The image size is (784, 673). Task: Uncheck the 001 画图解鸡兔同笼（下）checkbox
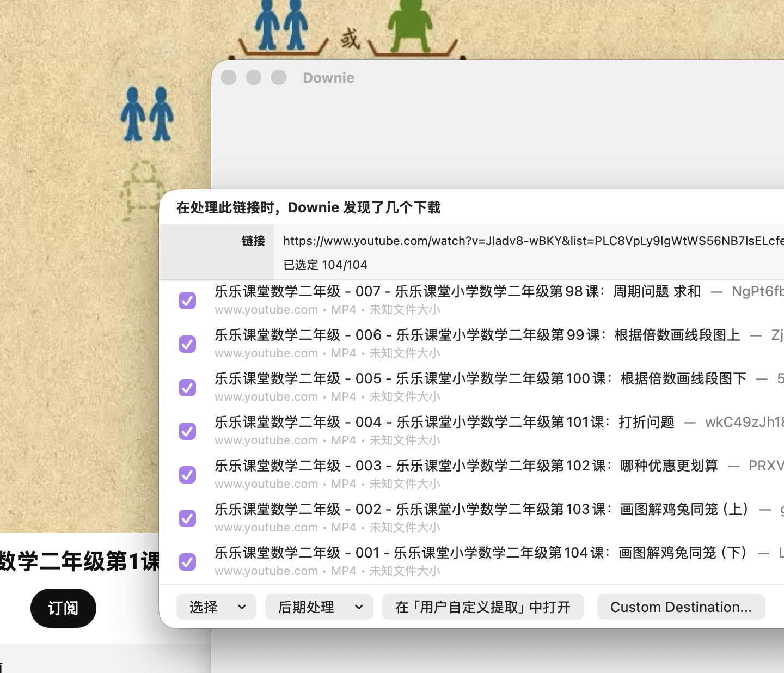coord(187,561)
